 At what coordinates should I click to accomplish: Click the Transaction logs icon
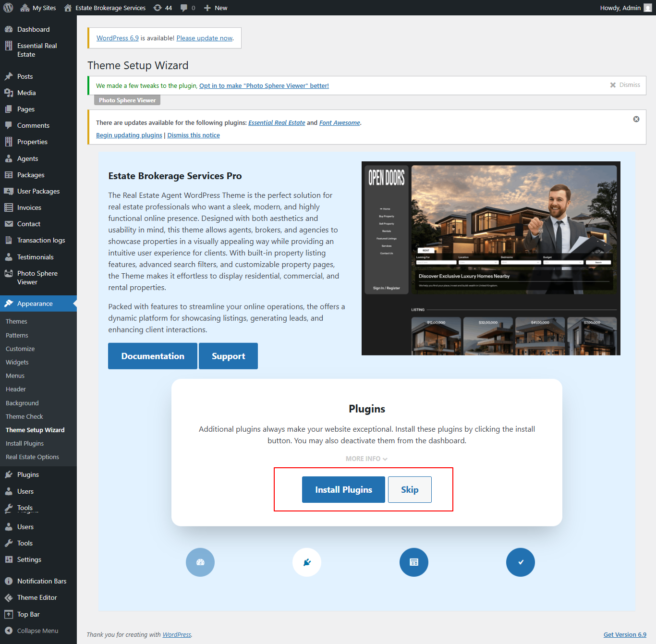10,240
